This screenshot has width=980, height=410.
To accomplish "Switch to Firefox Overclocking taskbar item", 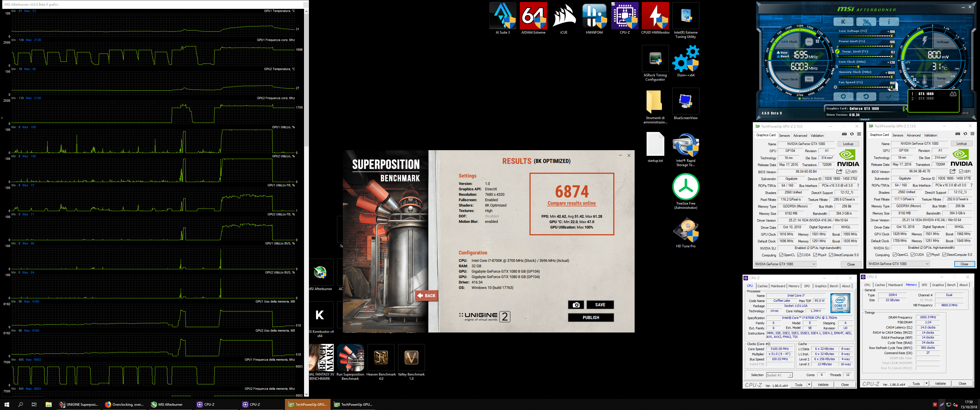I will (x=125, y=404).
